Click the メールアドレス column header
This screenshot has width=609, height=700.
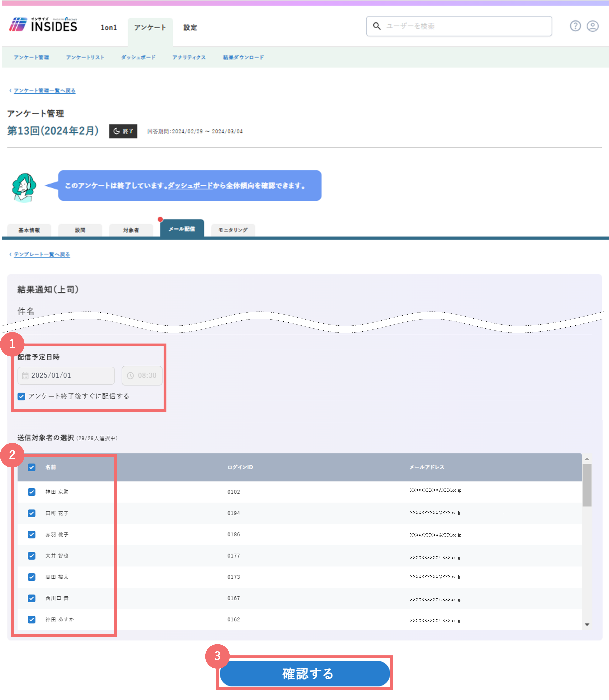427,467
